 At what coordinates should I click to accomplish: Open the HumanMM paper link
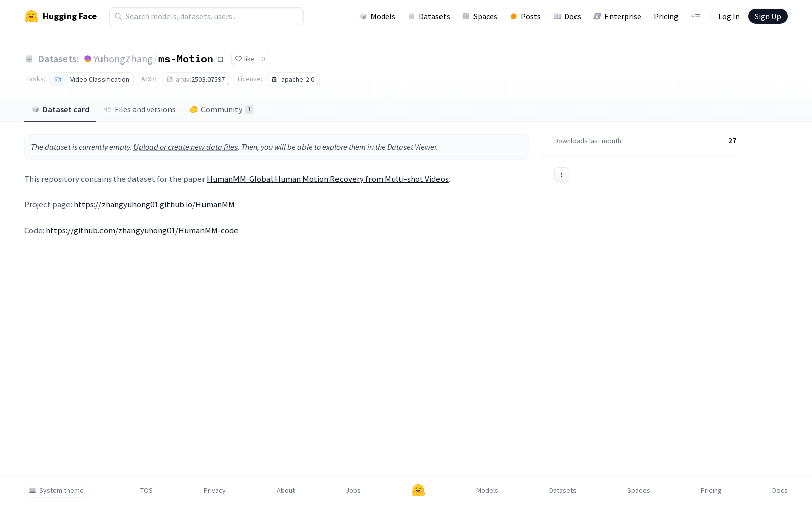[327, 179]
